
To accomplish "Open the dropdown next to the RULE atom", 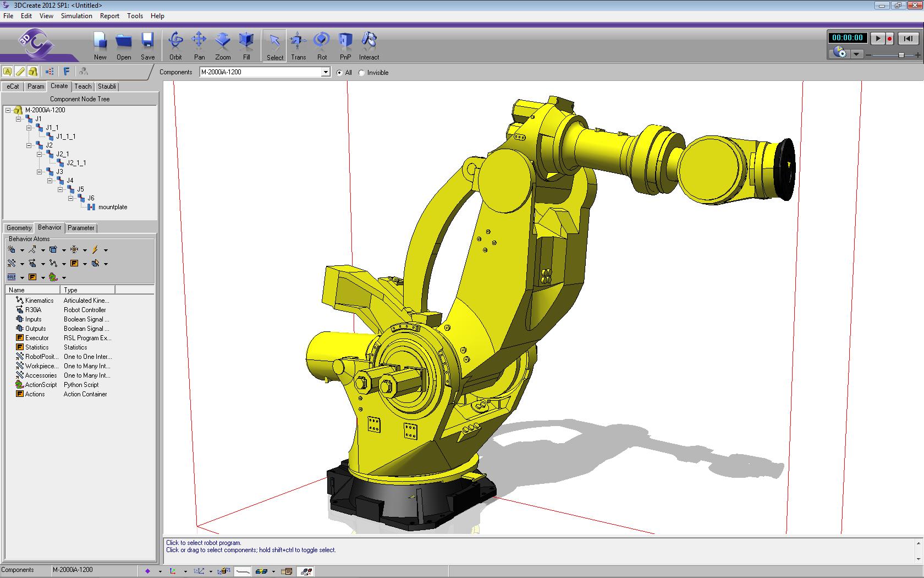I will (x=22, y=277).
